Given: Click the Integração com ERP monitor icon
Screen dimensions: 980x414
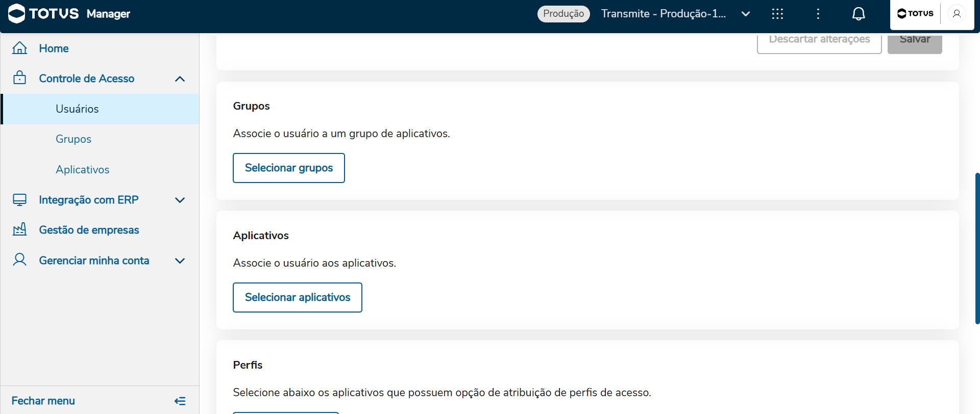Looking at the screenshot, I should [19, 200].
